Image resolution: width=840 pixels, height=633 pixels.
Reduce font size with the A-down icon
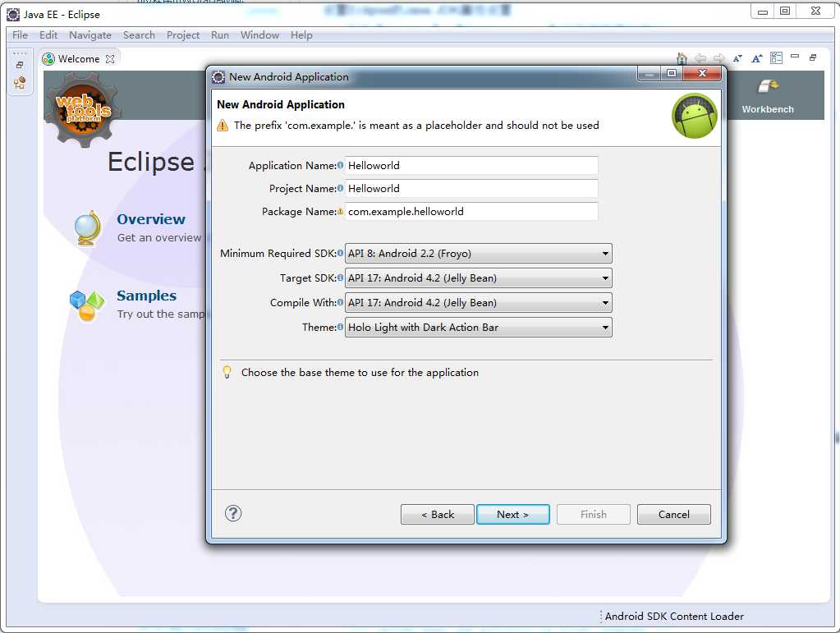[x=737, y=57]
